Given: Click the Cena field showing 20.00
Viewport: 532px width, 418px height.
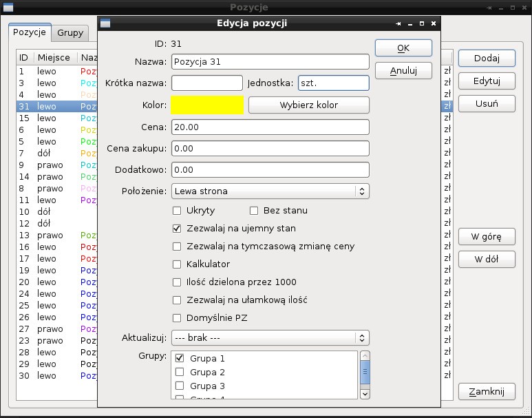Looking at the screenshot, I should click(x=270, y=127).
